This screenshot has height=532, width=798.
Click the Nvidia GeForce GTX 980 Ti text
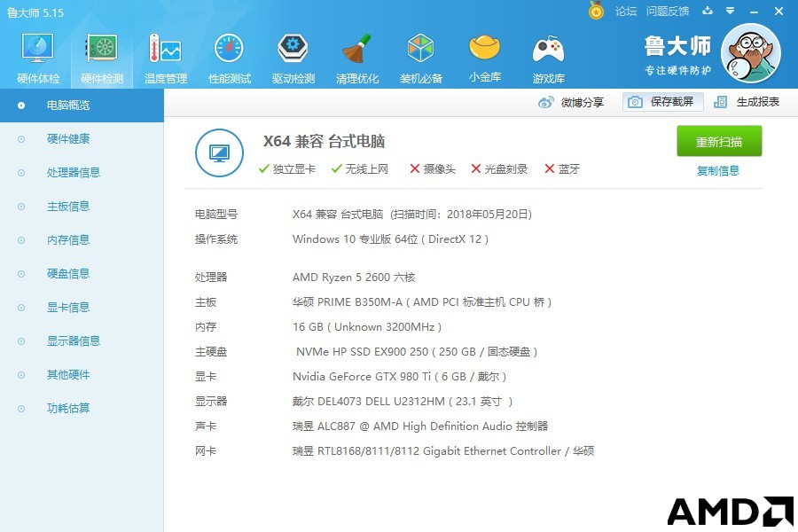[400, 377]
